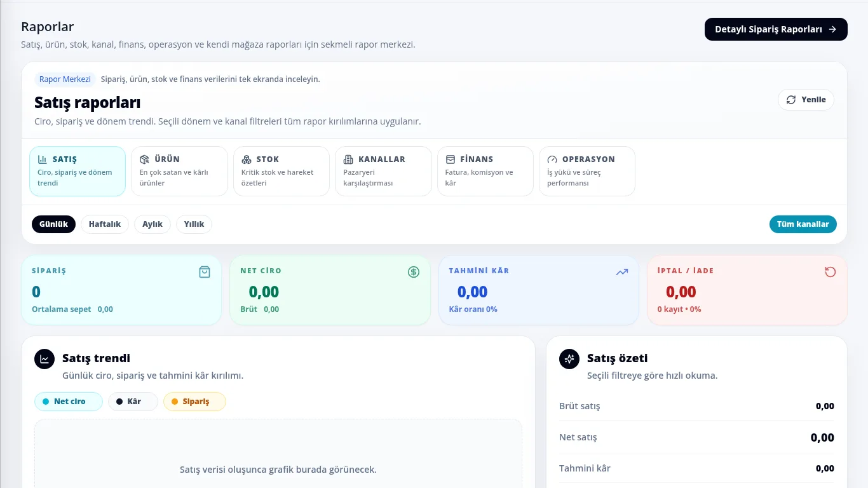Image resolution: width=868 pixels, height=488 pixels.
Task: Switch period to Aylık
Action: tap(153, 224)
